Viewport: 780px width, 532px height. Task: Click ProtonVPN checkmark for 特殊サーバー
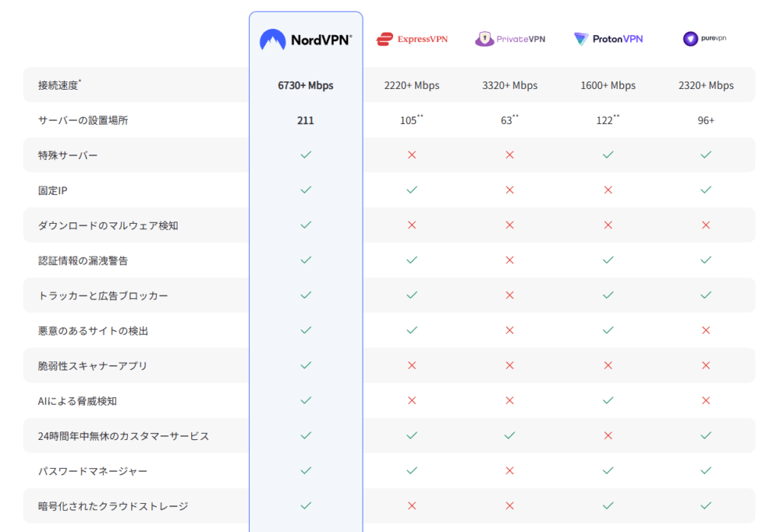(608, 155)
